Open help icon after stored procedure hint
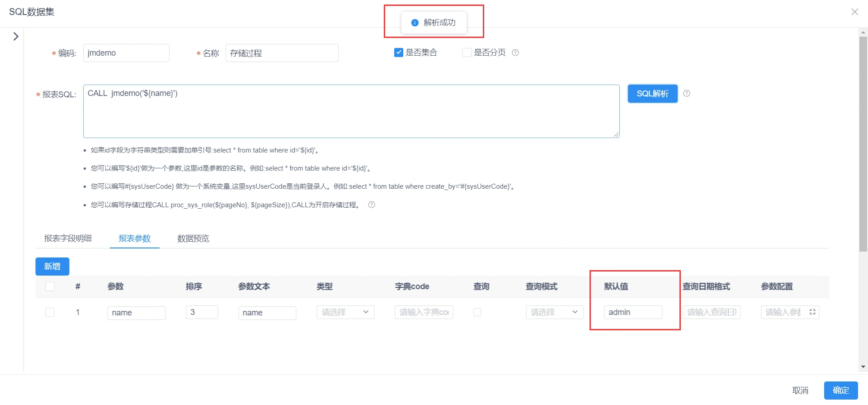868x405 pixels. (x=372, y=205)
